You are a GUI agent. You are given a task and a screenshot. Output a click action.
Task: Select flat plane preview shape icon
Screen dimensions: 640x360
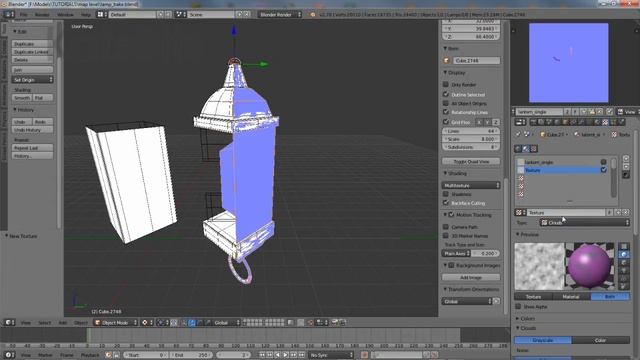[x=624, y=246]
